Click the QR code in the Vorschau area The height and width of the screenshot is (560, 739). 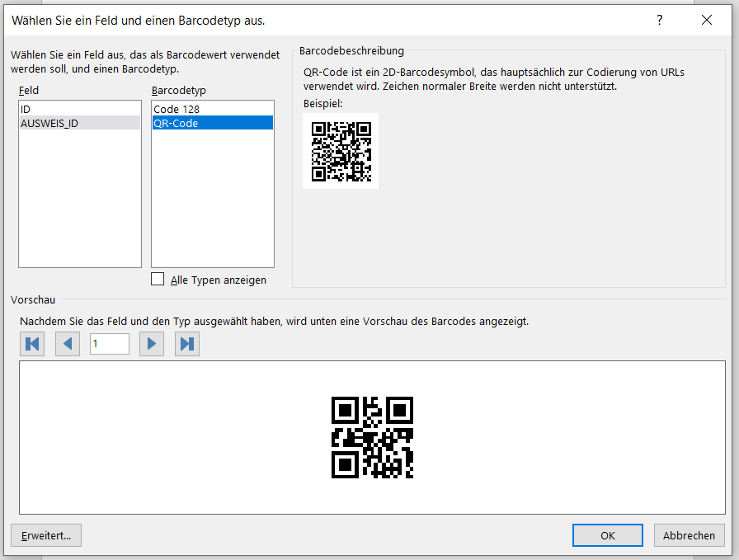click(372, 437)
